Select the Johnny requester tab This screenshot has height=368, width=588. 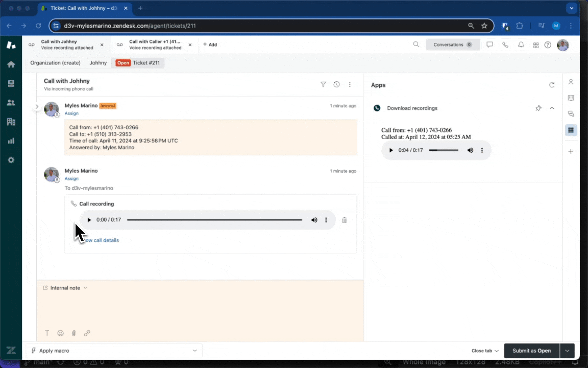pyautogui.click(x=98, y=63)
